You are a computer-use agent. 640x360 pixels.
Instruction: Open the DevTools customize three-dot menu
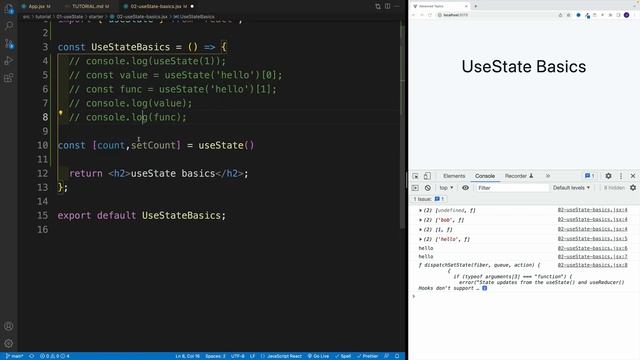(x=621, y=176)
